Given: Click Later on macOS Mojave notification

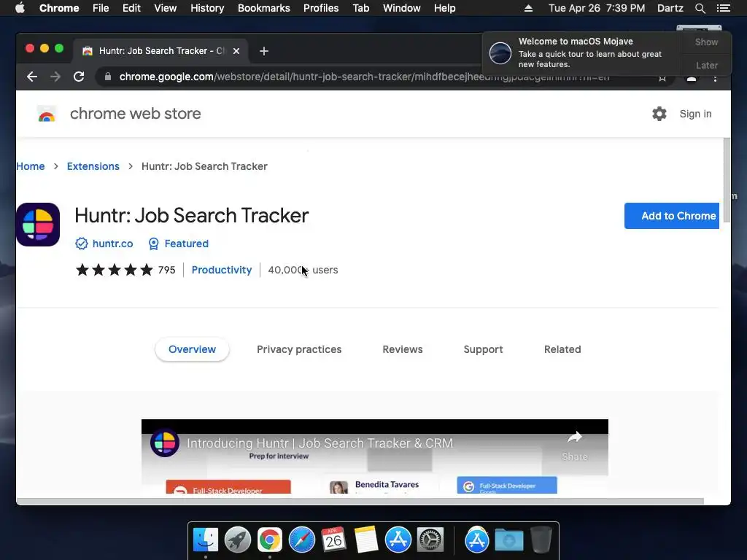Looking at the screenshot, I should pyautogui.click(x=706, y=65).
